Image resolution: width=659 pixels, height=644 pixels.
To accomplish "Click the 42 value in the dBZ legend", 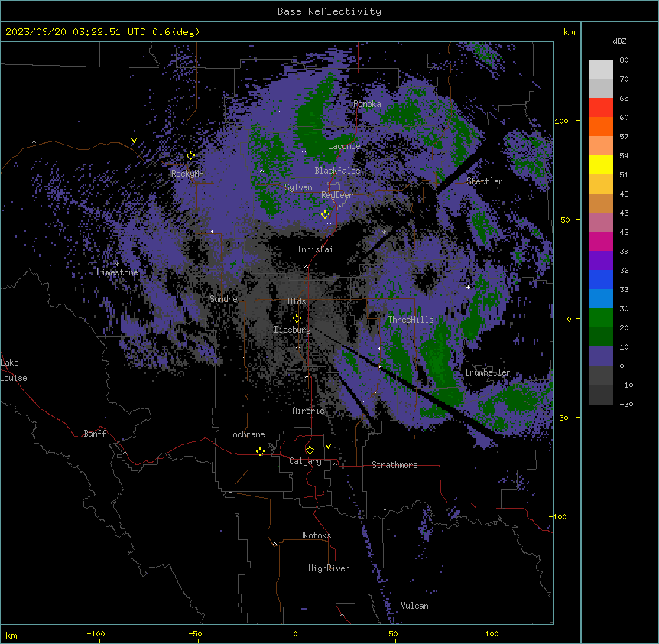I will [x=624, y=232].
